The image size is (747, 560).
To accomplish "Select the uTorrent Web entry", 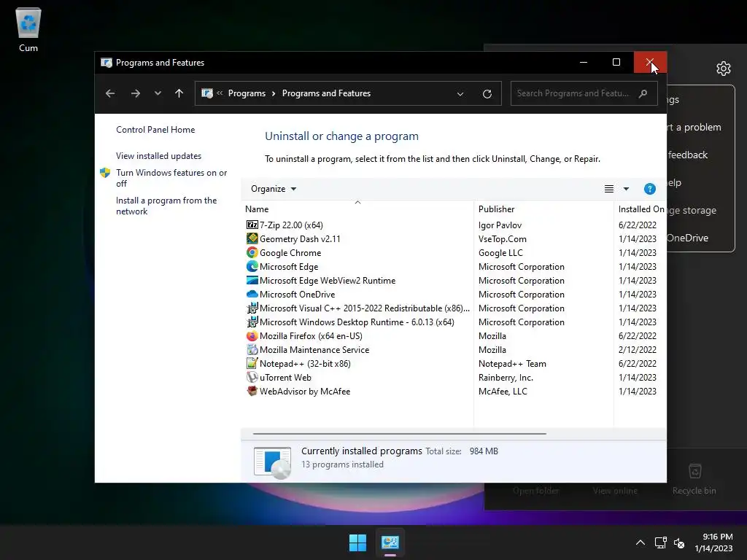I will 285,377.
